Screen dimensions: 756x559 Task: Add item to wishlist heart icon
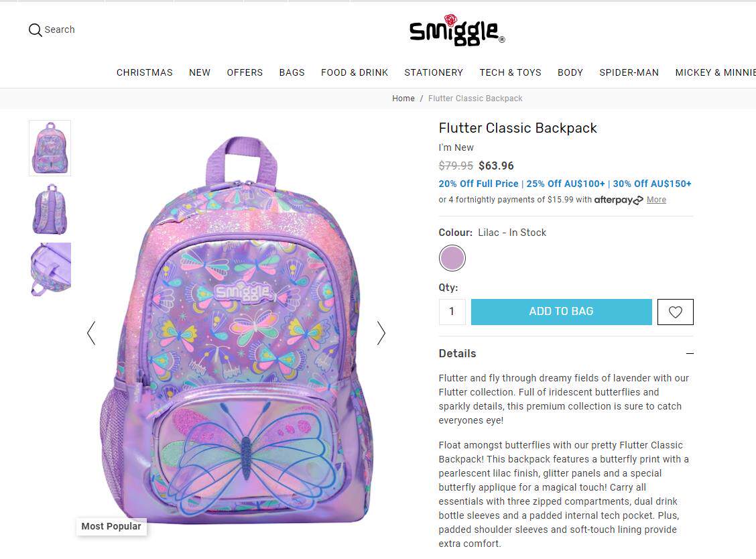[x=675, y=312]
